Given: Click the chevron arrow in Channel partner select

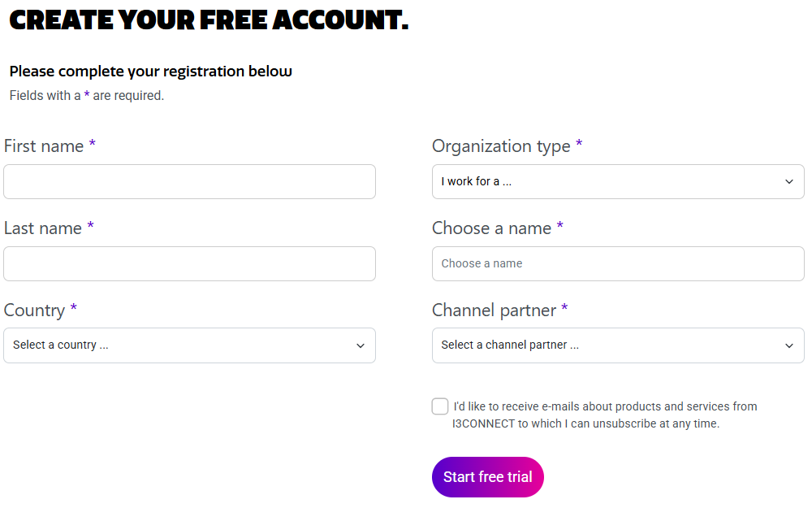Looking at the screenshot, I should [x=789, y=345].
